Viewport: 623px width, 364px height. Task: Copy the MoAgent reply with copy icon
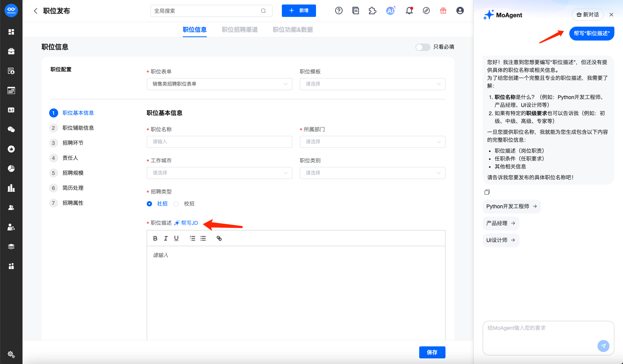coord(487,192)
